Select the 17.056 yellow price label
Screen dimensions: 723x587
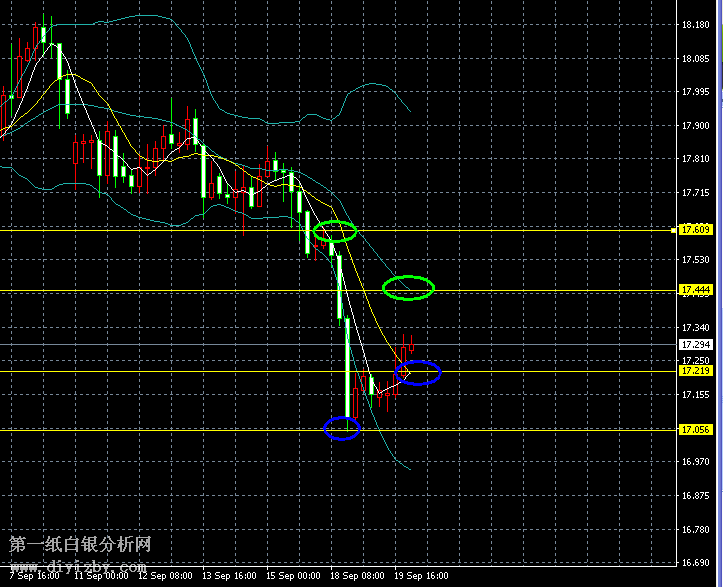[694, 430]
